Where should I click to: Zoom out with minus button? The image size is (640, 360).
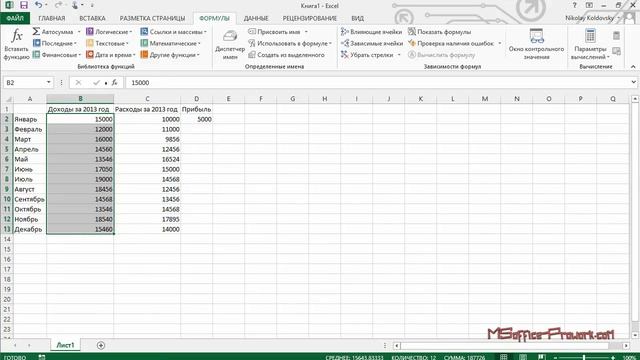(555, 358)
